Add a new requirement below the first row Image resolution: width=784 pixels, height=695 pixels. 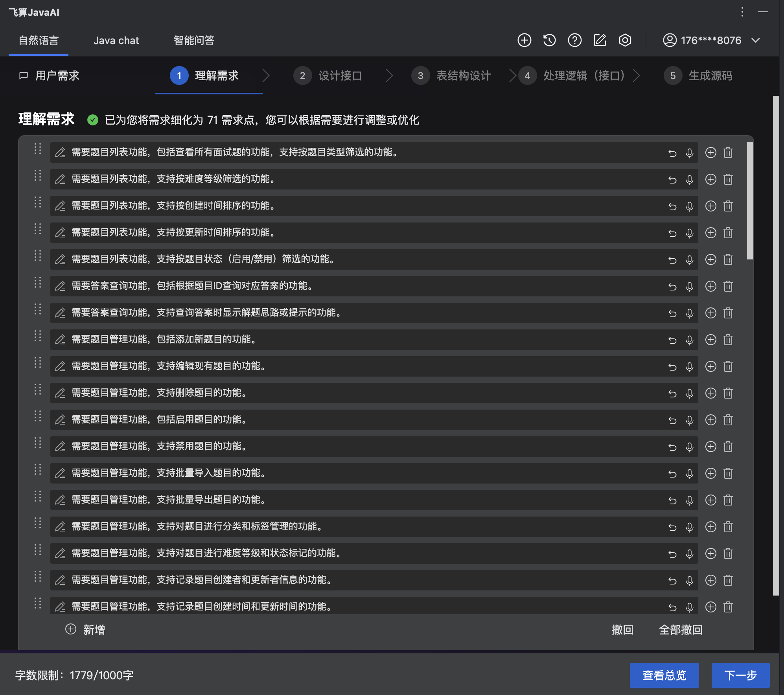[711, 153]
